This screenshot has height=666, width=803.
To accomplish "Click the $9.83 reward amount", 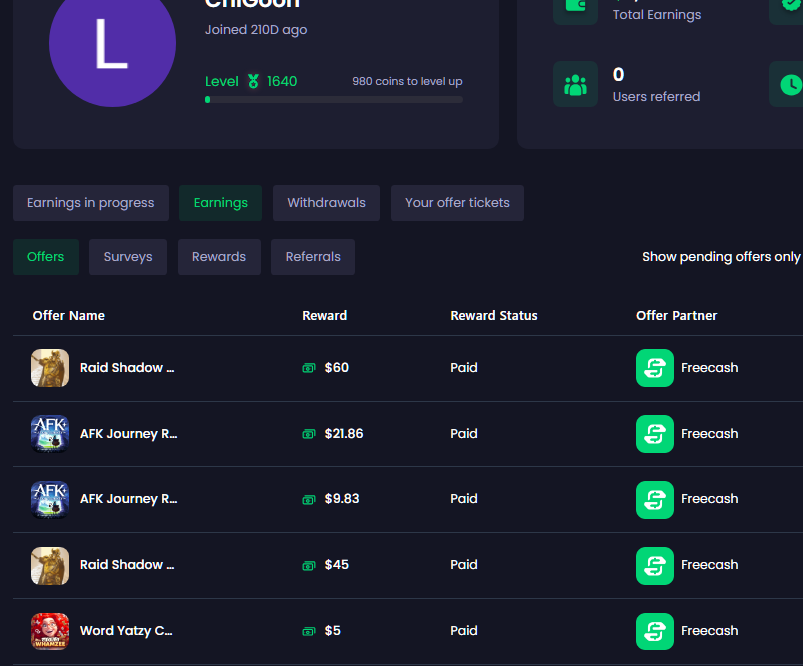I will [342, 499].
